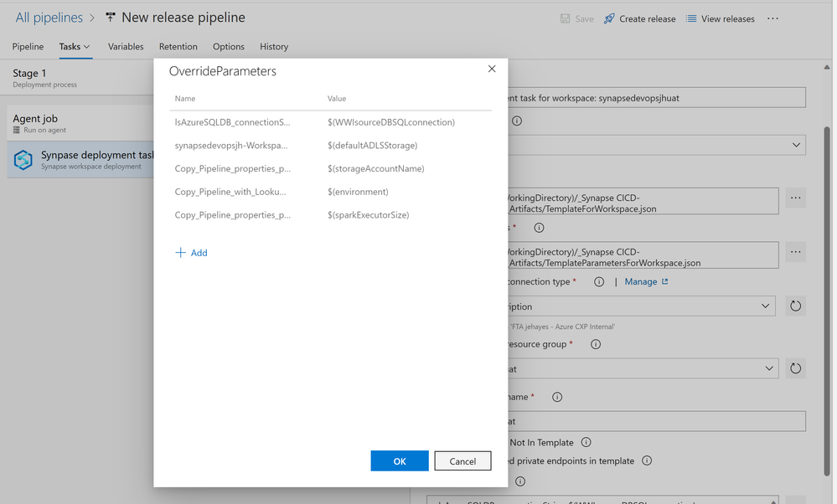Select the synapsedevopsjh-Workspa... parameter name
Screen dimensions: 837x504
coord(231,145)
